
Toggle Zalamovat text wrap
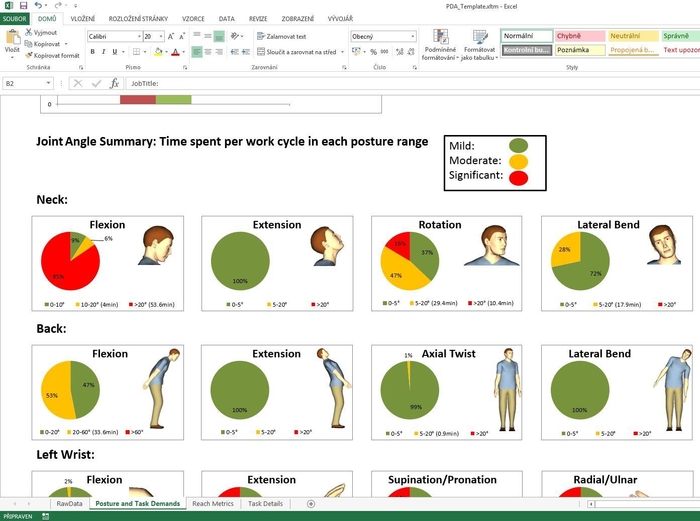(x=282, y=37)
